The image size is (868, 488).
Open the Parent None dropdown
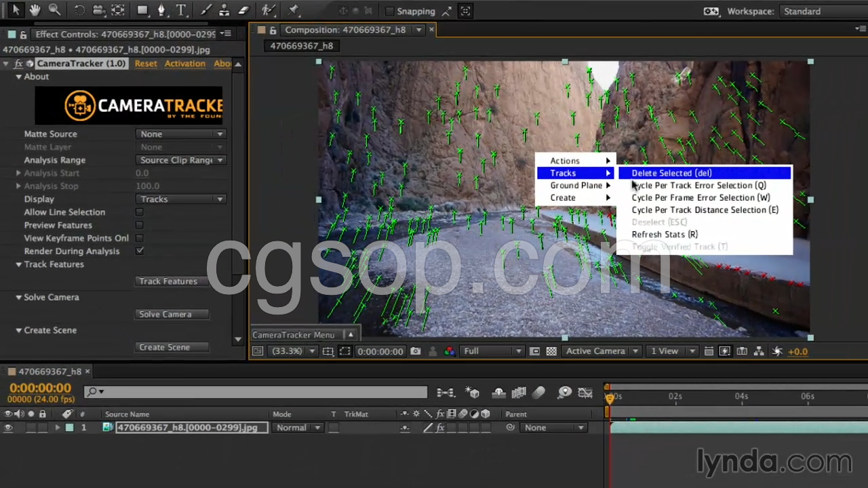coord(554,428)
